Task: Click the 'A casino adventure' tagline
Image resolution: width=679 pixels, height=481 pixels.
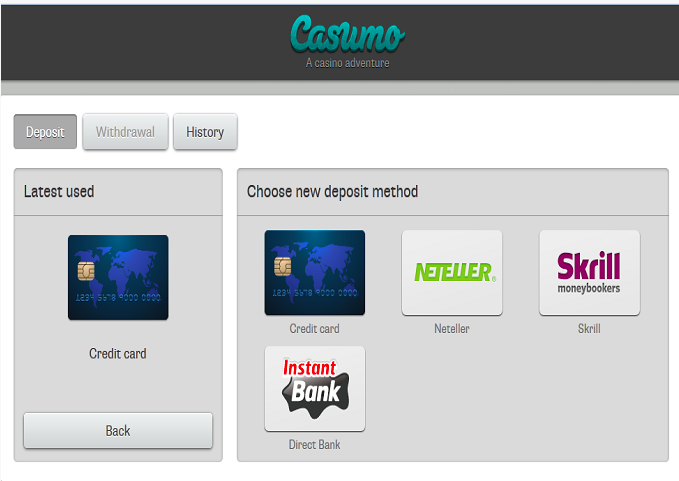Action: tap(347, 63)
